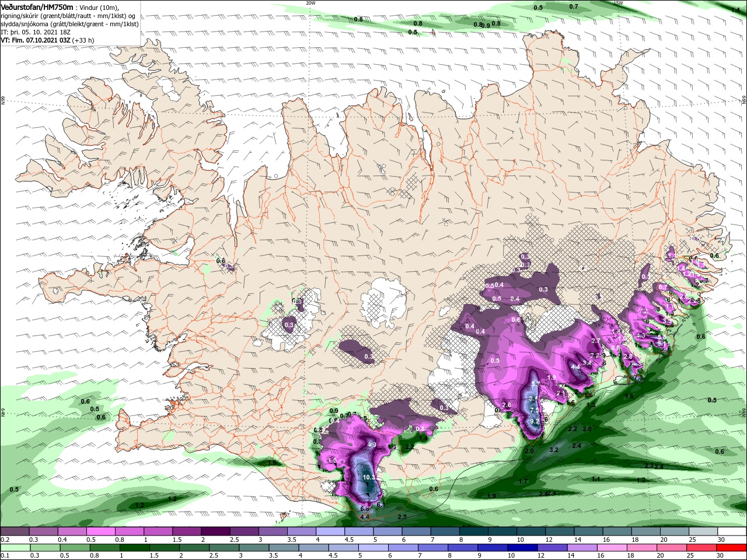Select the pale green 0.1 swatch in the rain scale
The height and width of the screenshot is (560, 747).
pos(16,548)
